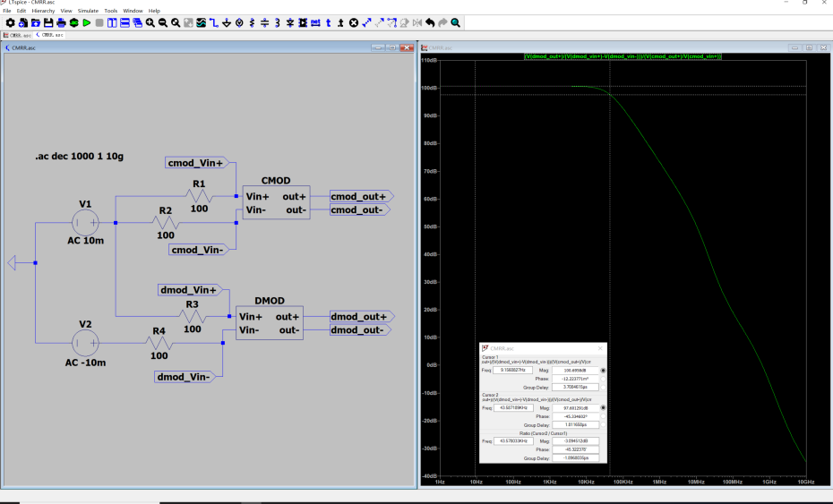Open the settings gear in the toolbar
This screenshot has width=833, height=504.
click(x=10, y=23)
